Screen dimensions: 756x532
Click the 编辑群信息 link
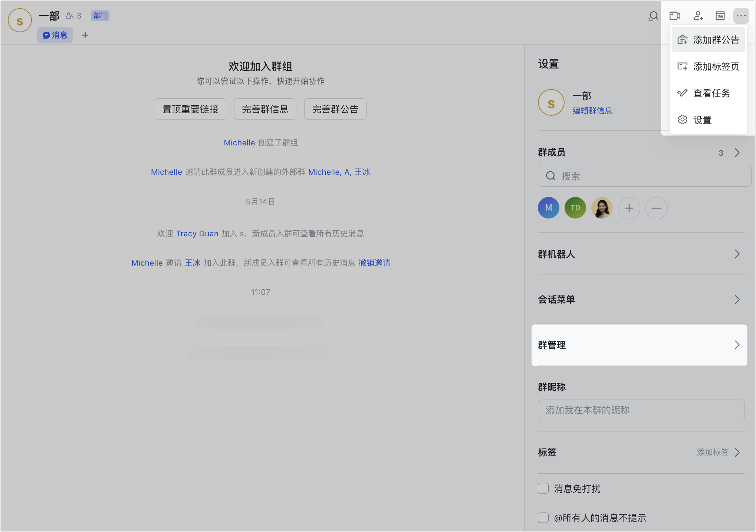592,111
